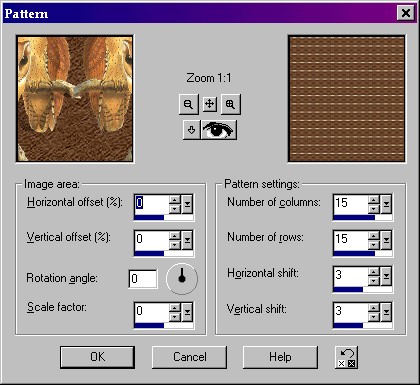This screenshot has width=420, height=385.
Task: Click the eye proof preview button
Action: point(218,130)
